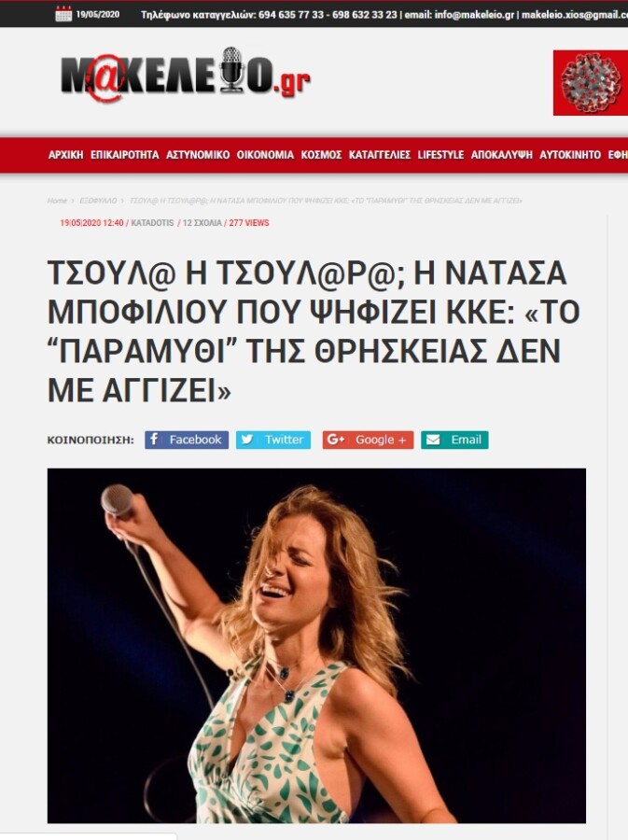Click the envelope icon on Email button
The height and width of the screenshot is (840, 628).
(433, 440)
